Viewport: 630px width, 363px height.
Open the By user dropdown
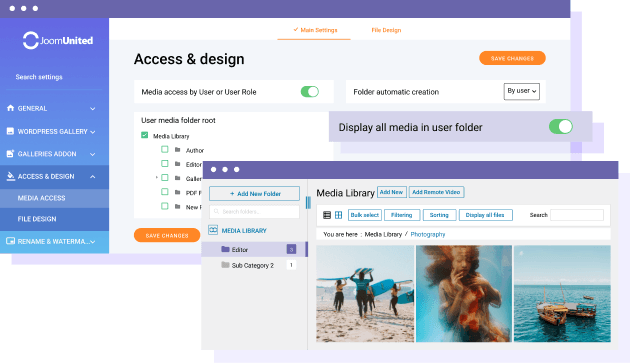coord(522,91)
